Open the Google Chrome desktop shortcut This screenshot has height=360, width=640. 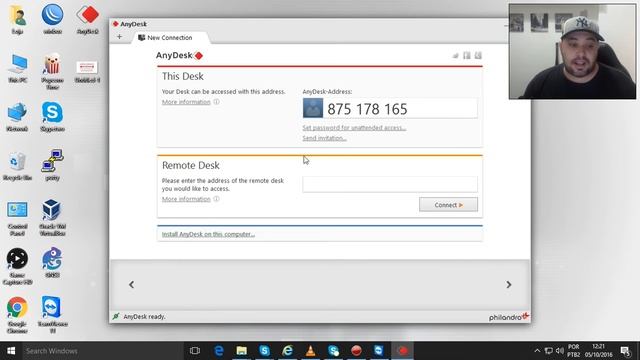[x=17, y=315]
